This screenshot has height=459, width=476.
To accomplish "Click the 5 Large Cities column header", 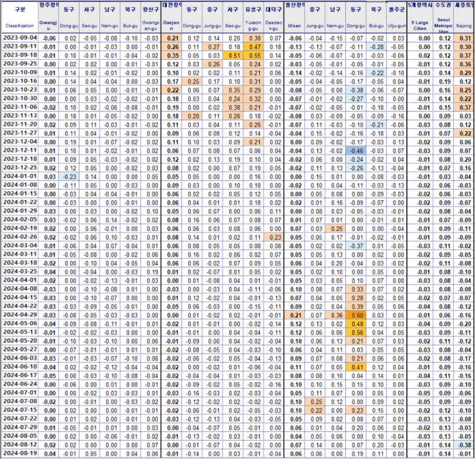I will [420, 17].
